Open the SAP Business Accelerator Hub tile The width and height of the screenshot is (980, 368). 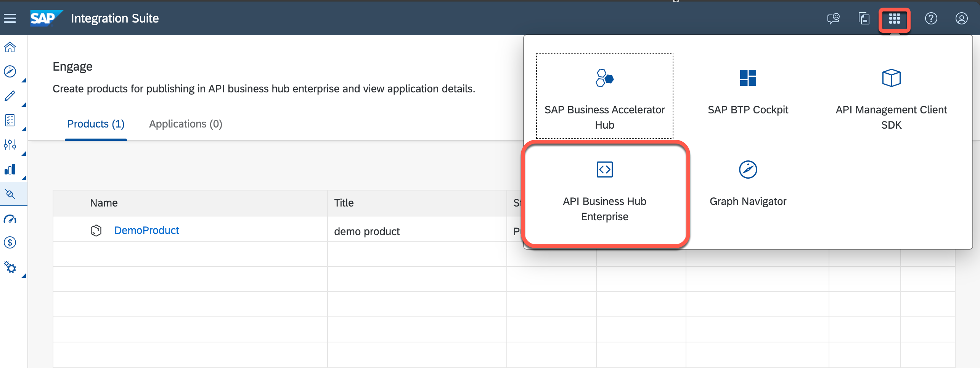[604, 95]
